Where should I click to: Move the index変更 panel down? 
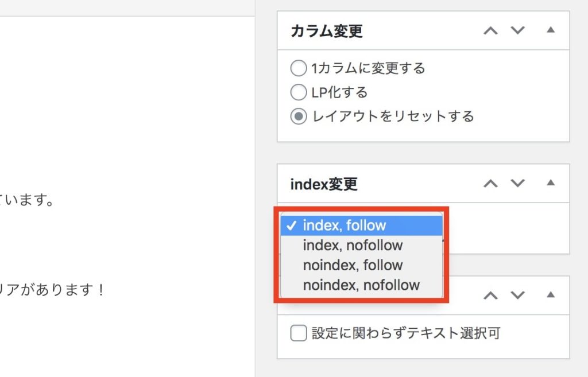point(517,183)
